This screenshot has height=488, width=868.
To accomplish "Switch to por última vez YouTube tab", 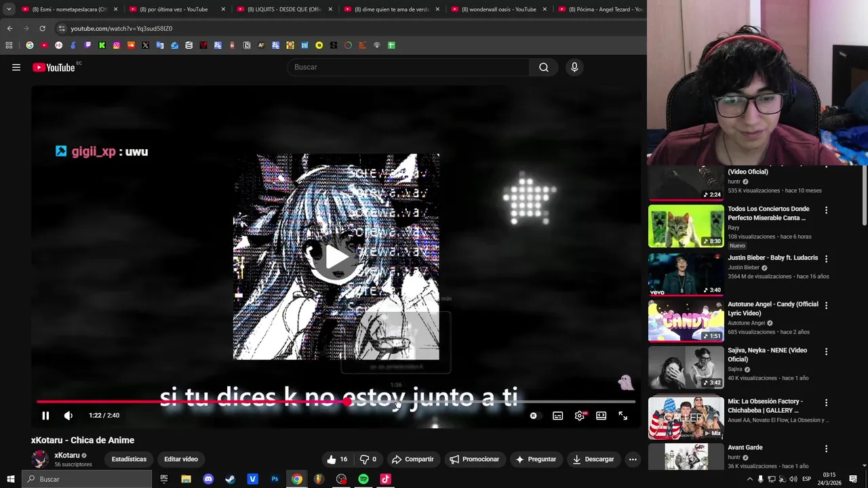I will click(178, 9).
